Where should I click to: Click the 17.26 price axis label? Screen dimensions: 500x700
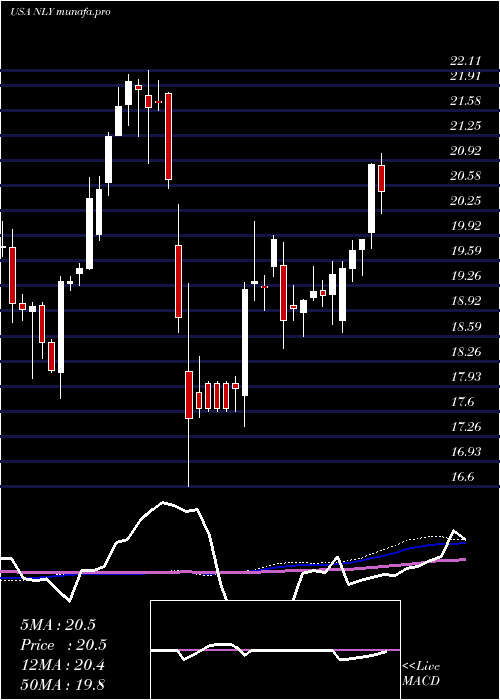coord(466,427)
